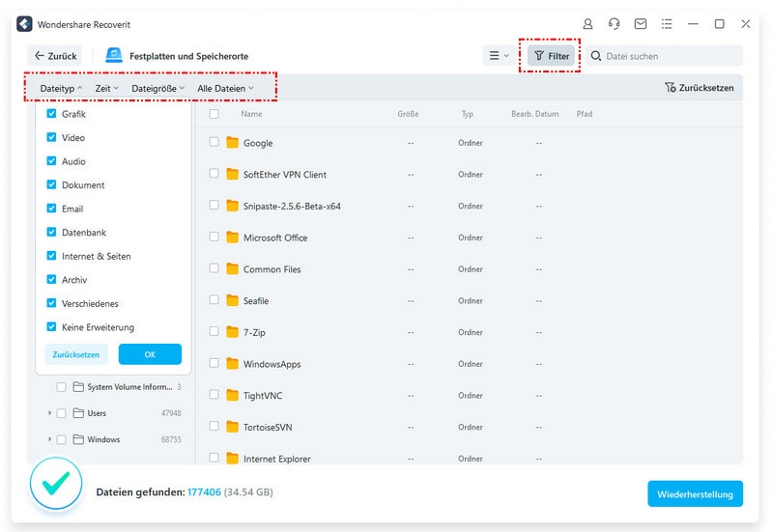Viewport: 773px width, 532px height.
Task: Click the 7-Zip folder icon
Action: pyautogui.click(x=232, y=331)
